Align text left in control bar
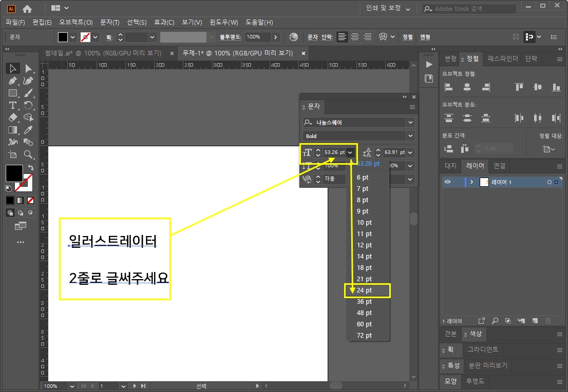The width and height of the screenshot is (568, 392). [x=342, y=37]
